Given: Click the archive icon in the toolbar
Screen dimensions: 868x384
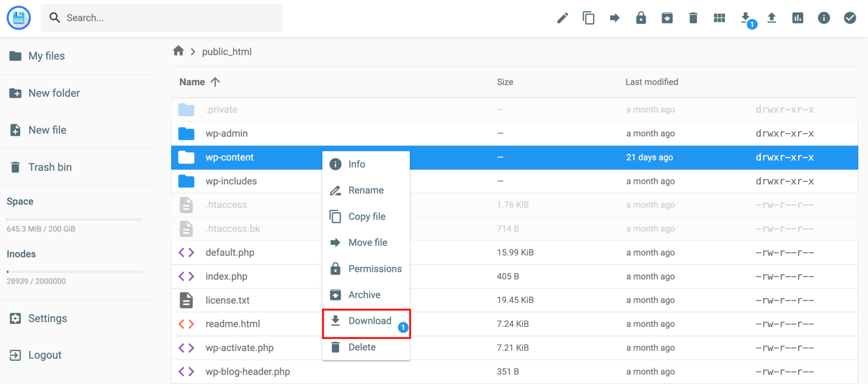Looking at the screenshot, I should point(667,18).
